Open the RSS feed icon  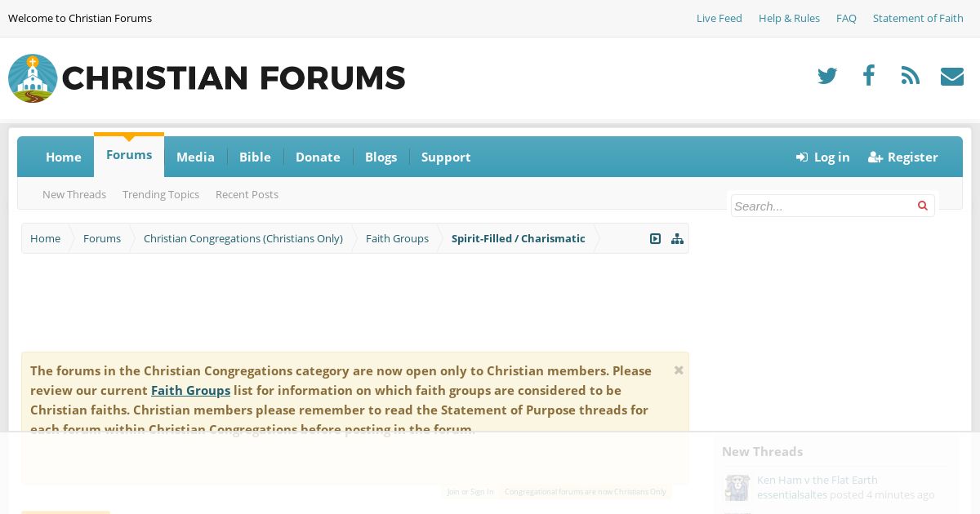911,76
